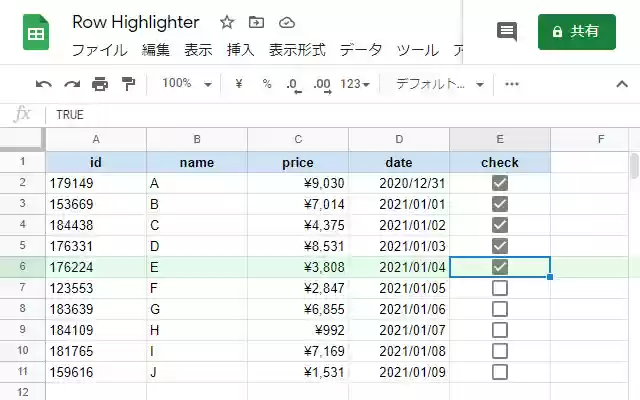This screenshot has width=640, height=400.
Task: Click the vertical scrollbar thumb
Action: point(634,166)
